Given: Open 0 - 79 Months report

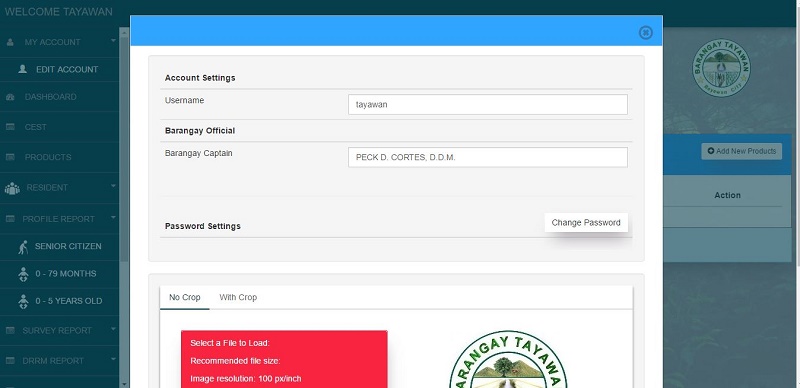Looking at the screenshot, I should click(x=66, y=274).
